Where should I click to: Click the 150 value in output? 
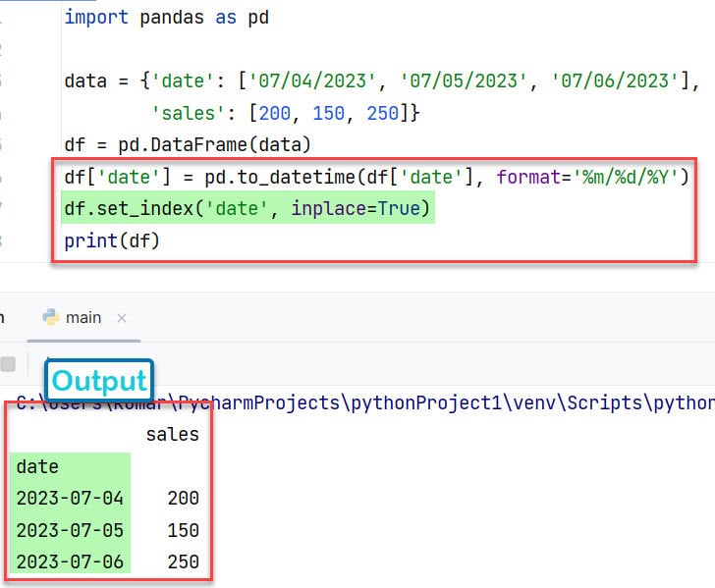pos(183,530)
